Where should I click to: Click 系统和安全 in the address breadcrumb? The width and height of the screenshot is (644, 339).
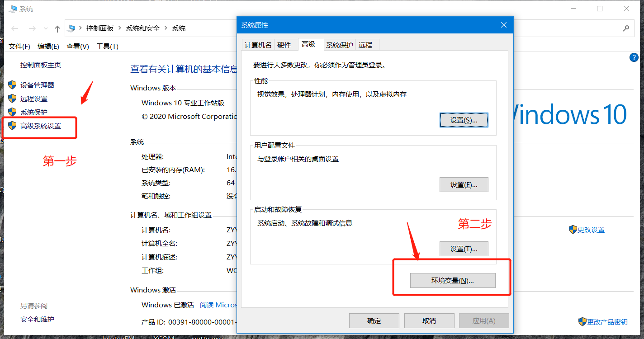(x=143, y=28)
